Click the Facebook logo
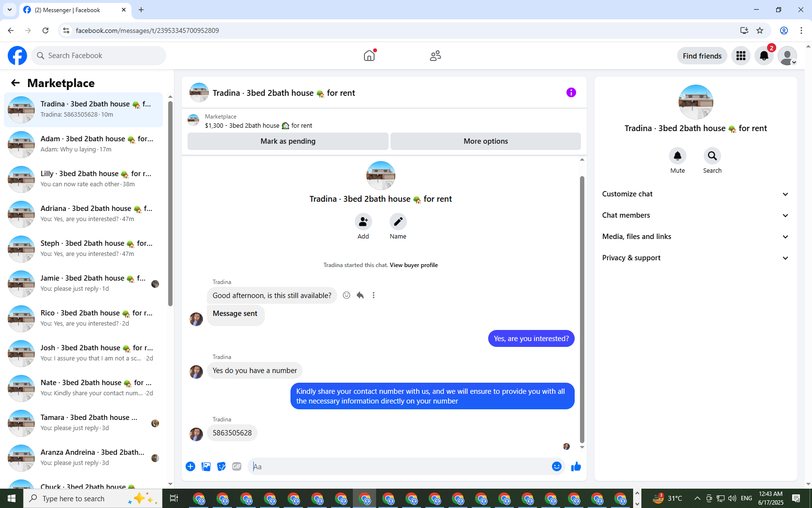This screenshot has width=812, height=508. [17, 56]
